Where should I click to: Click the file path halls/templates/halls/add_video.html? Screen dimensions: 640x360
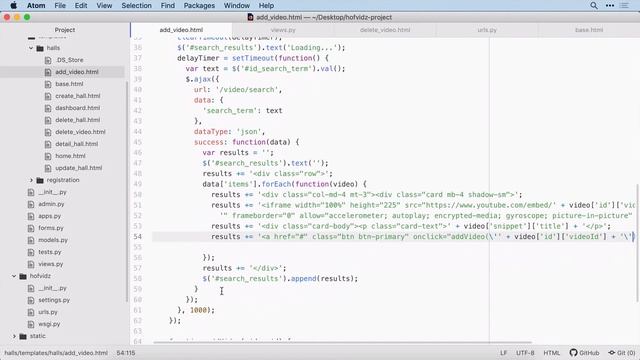coord(56,353)
